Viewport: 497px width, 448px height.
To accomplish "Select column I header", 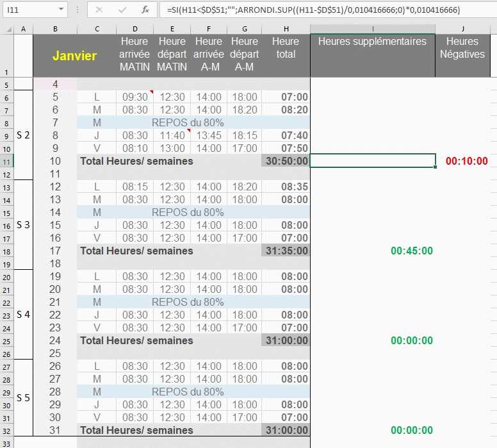I will coord(373,29).
